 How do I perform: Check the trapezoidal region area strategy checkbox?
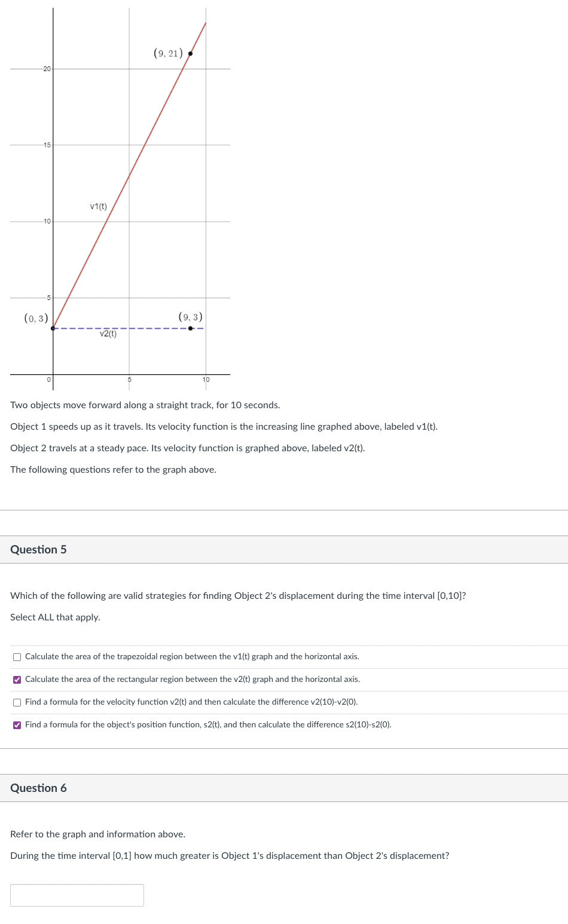[17, 656]
